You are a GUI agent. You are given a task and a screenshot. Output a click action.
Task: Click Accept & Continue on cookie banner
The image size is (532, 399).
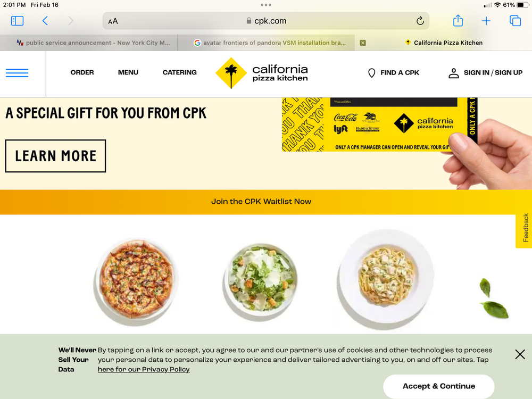coord(439,386)
